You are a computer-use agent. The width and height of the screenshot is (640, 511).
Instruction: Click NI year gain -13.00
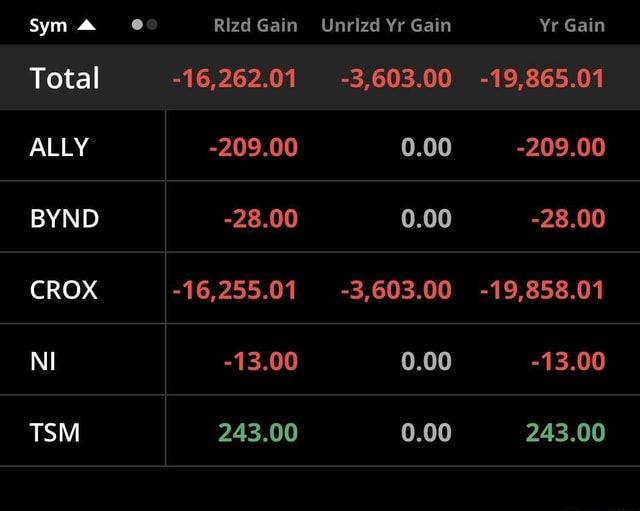click(x=568, y=361)
